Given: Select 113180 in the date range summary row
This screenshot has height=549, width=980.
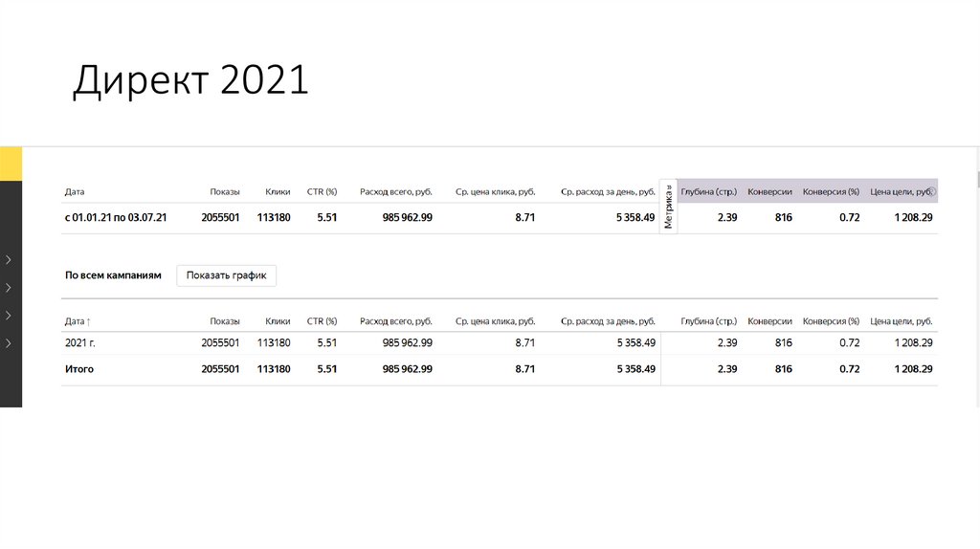Looking at the screenshot, I should (x=274, y=217).
